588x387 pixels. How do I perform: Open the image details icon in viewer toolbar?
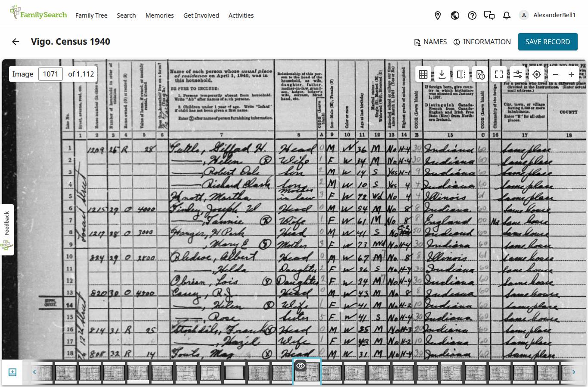[480, 74]
